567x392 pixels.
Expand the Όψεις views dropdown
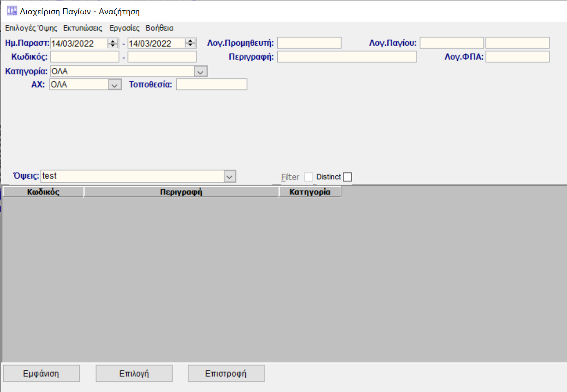(x=229, y=176)
